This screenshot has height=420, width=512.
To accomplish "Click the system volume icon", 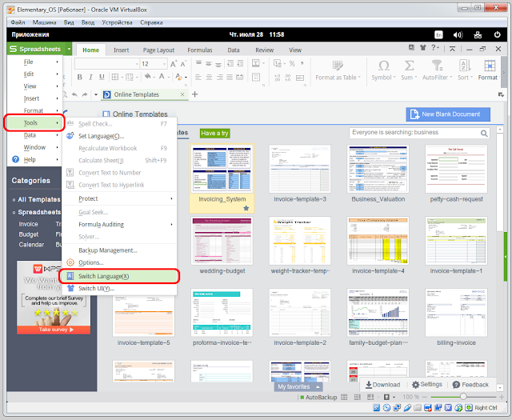I will coord(458,34).
